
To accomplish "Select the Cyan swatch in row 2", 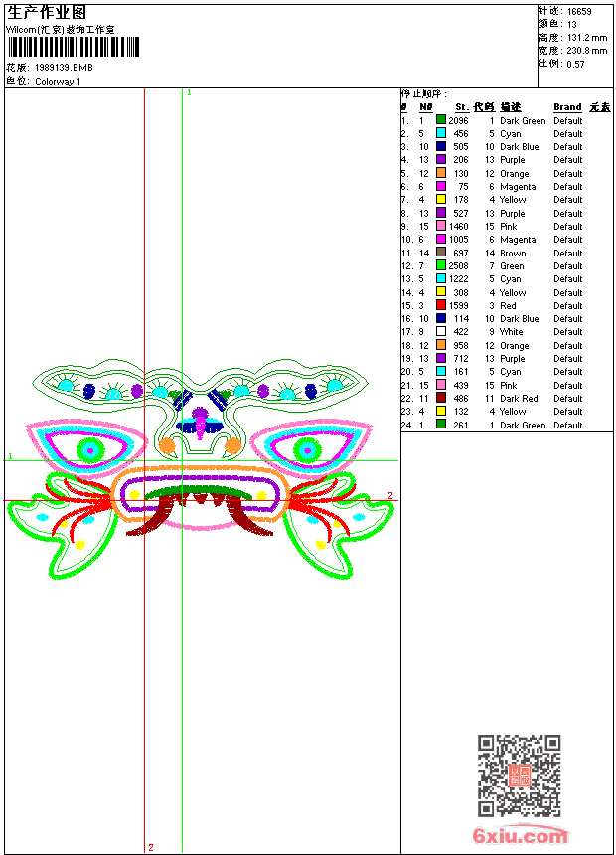I will pyautogui.click(x=441, y=133).
